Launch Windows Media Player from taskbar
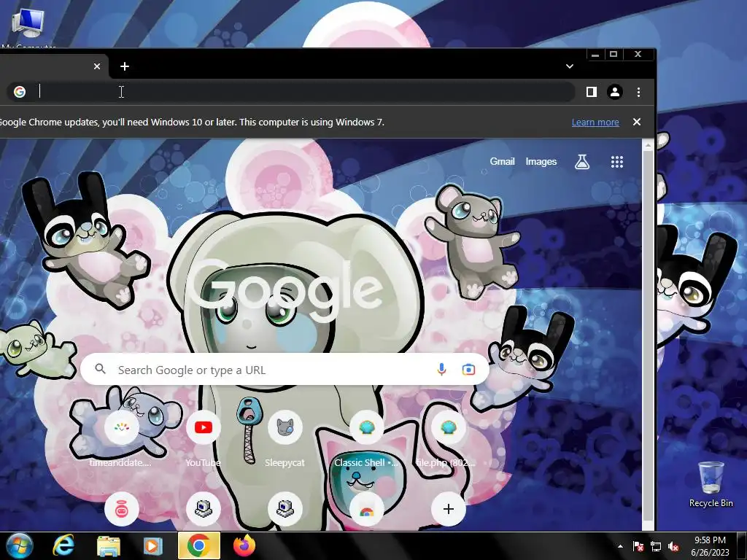 click(153, 546)
